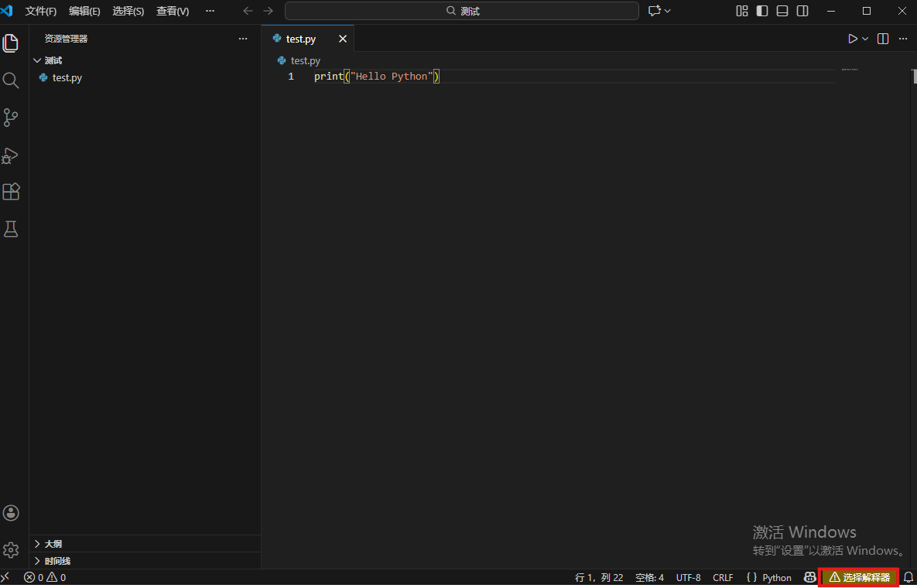Open the dropdown arrow next to Run button
This screenshot has width=917, height=588.
865,39
